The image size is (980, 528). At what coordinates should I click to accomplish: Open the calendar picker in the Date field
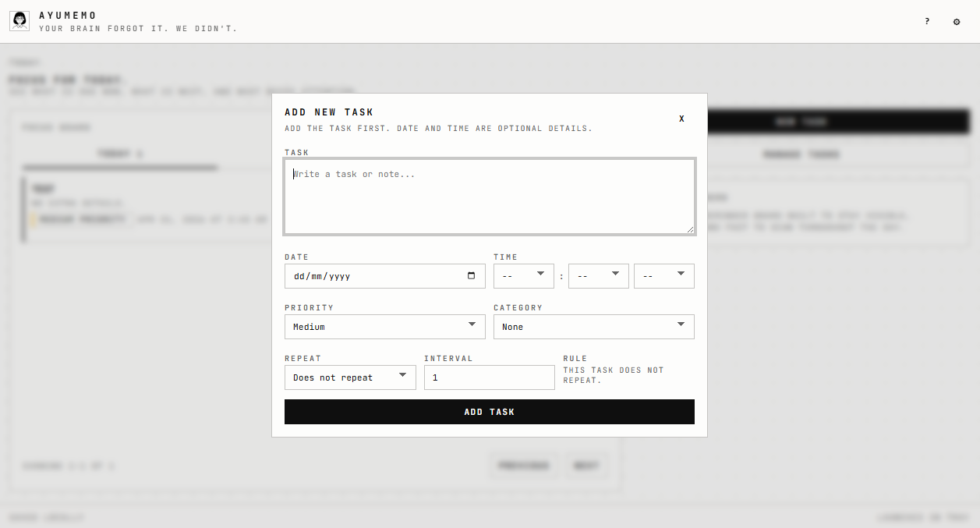click(x=471, y=275)
